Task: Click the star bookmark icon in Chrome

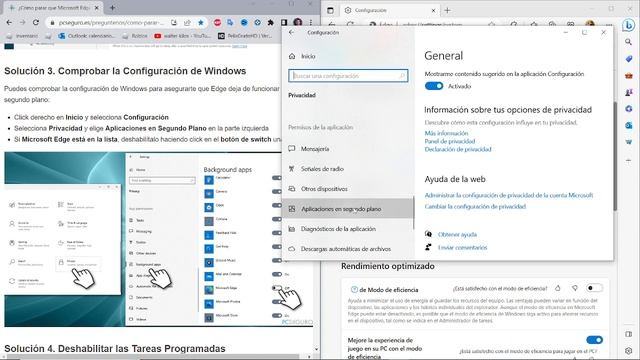Action: [x=201, y=22]
